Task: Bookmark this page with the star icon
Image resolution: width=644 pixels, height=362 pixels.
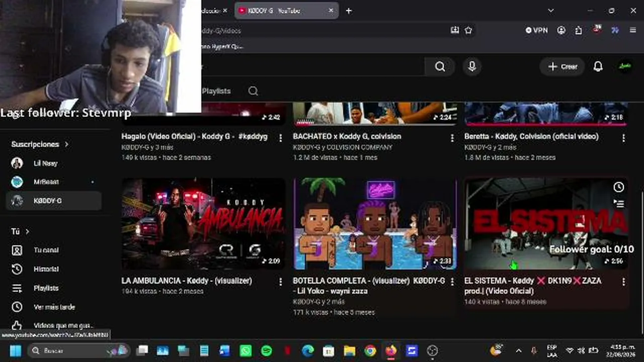Action: tap(468, 30)
